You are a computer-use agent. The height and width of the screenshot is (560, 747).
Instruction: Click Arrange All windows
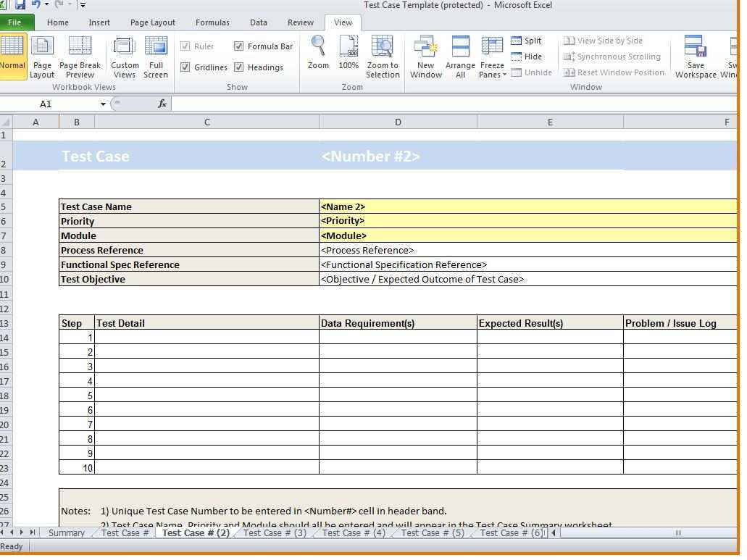pyautogui.click(x=460, y=57)
